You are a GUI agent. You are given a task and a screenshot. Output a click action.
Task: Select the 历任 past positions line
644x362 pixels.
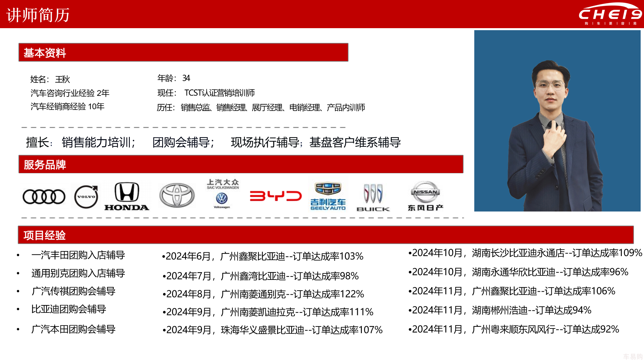click(x=261, y=108)
